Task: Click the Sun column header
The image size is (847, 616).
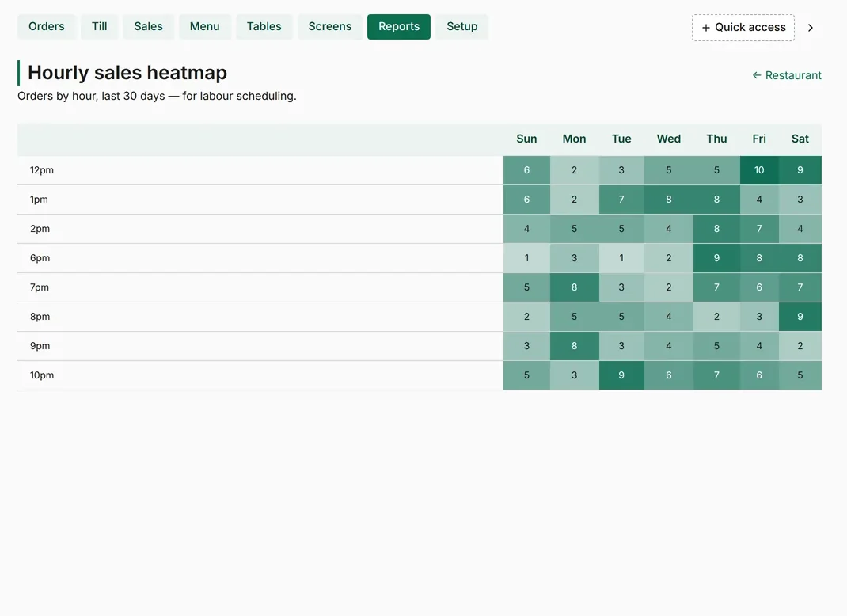Action: pyautogui.click(x=526, y=139)
